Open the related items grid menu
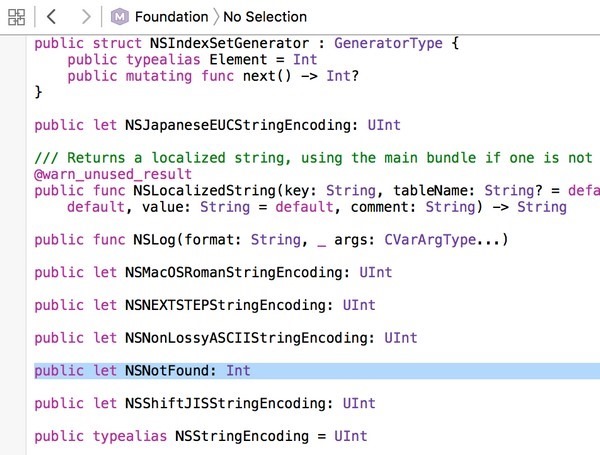The height and width of the screenshot is (455, 600). coord(19,16)
